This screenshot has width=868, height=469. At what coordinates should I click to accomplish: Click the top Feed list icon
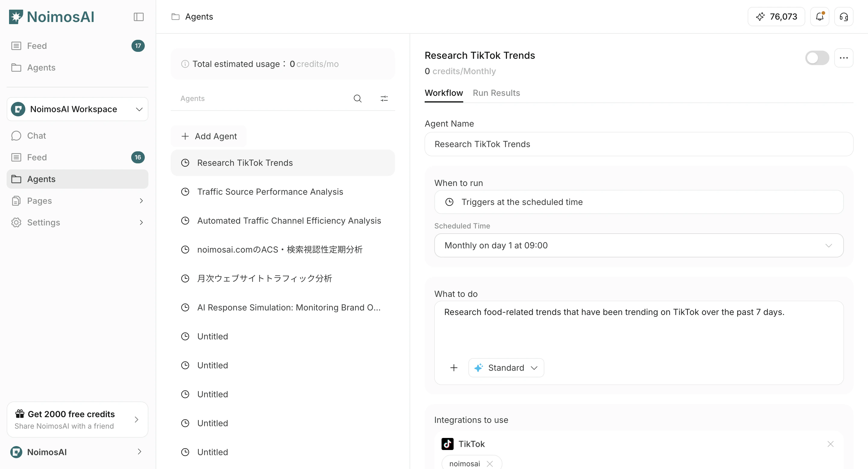[x=16, y=46]
